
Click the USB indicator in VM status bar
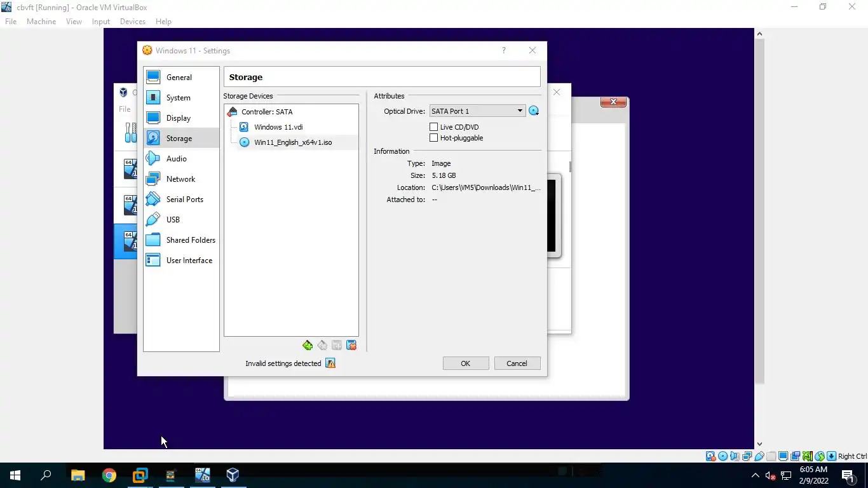pos(759,456)
